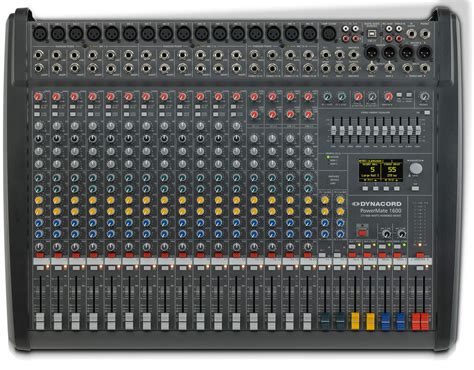Click the last graphic equalizer band slider
Screen dimensions: 474x370
(418, 130)
